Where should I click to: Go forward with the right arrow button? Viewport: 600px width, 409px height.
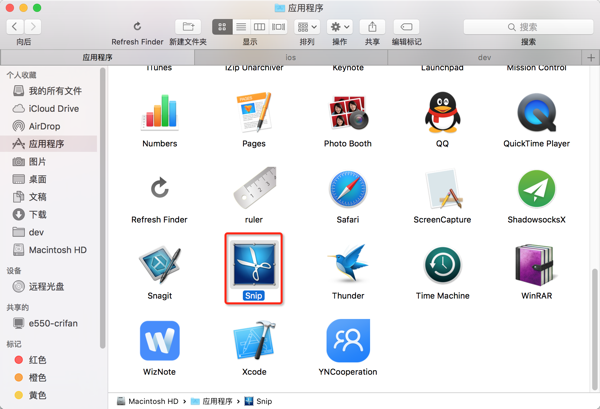[33, 27]
